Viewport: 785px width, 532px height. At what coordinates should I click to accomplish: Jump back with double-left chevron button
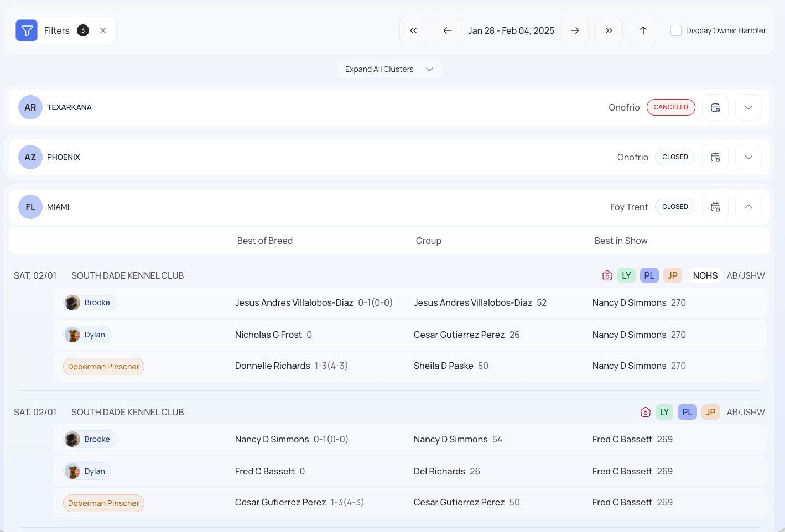413,30
